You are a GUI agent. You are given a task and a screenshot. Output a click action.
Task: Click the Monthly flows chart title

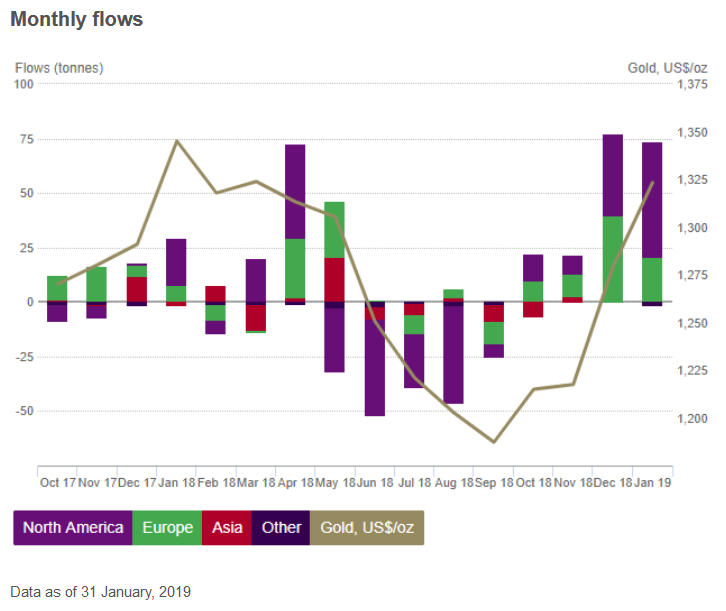pos(78,19)
